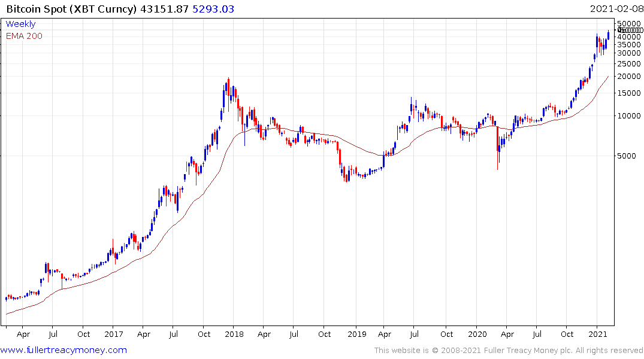Click the 2020 label on time axis
Viewport: 644px width, 359px height.
click(477, 334)
